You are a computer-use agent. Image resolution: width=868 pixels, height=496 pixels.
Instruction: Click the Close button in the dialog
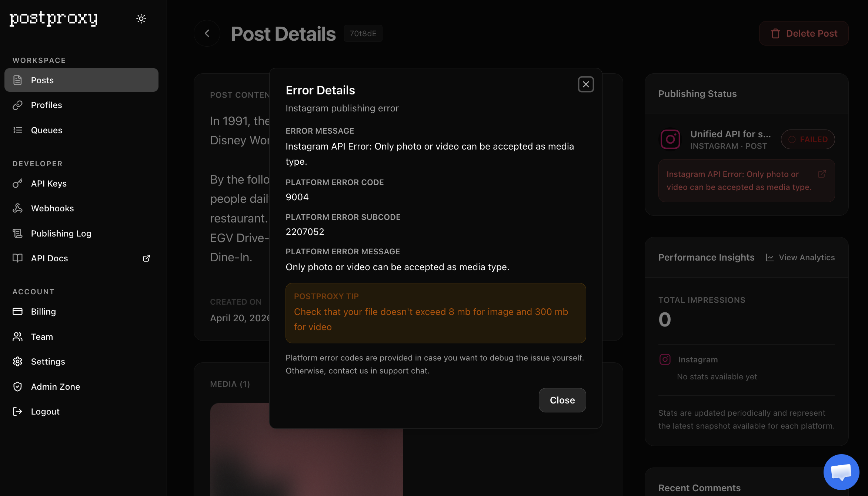562,400
